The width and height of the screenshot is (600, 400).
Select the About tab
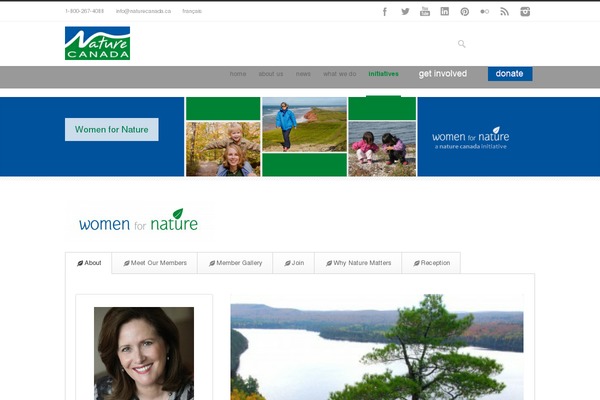tap(89, 263)
